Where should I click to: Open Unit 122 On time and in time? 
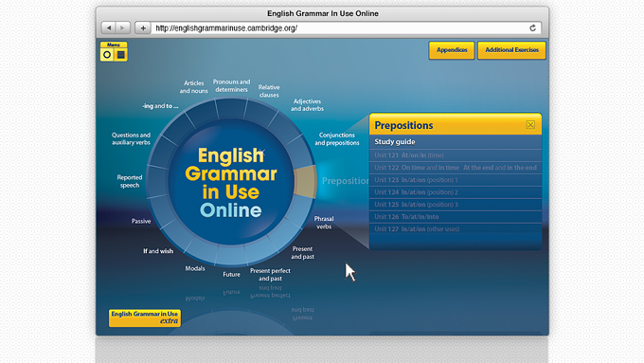tap(456, 168)
